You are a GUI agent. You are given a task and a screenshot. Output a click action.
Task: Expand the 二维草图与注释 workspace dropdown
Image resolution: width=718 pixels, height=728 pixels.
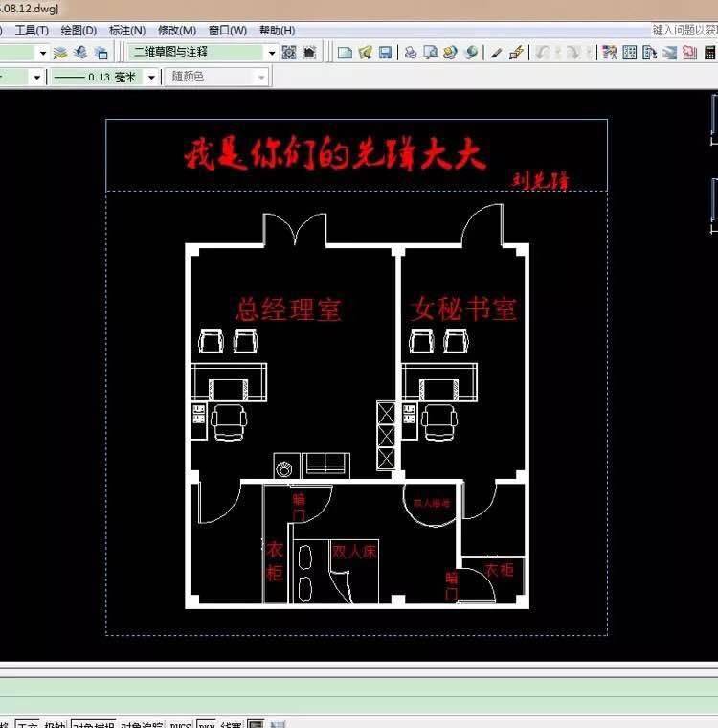click(272, 53)
